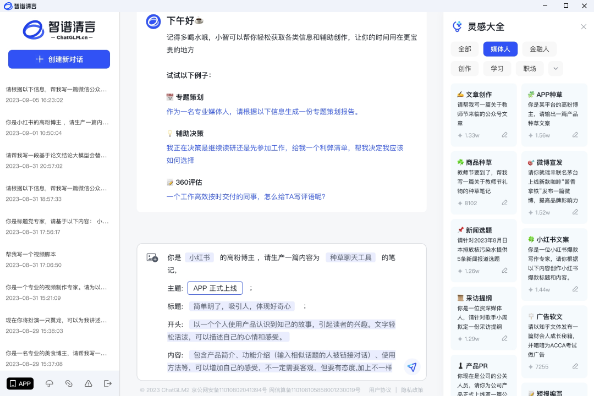Screen dimensions: 594x396
Task: Open the 商品种草 inspiration card
Action: pyautogui.click(x=483, y=183)
